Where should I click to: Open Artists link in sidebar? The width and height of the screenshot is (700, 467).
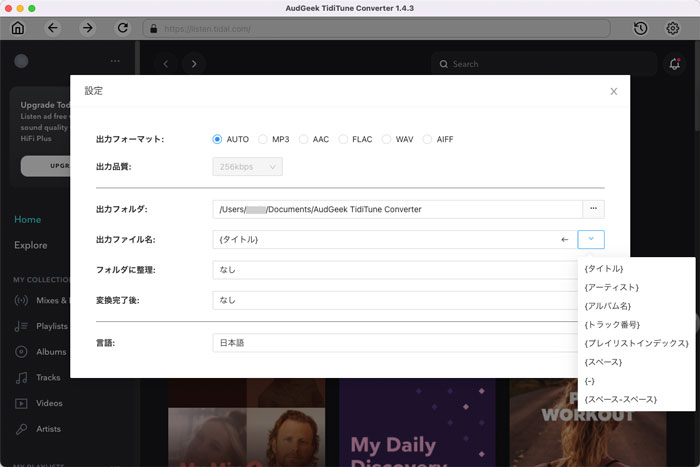48,429
